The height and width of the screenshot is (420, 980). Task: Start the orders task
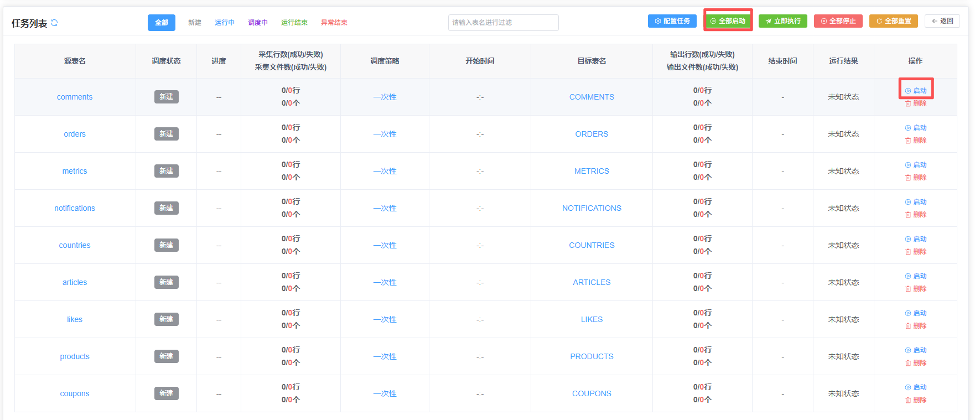coord(916,128)
